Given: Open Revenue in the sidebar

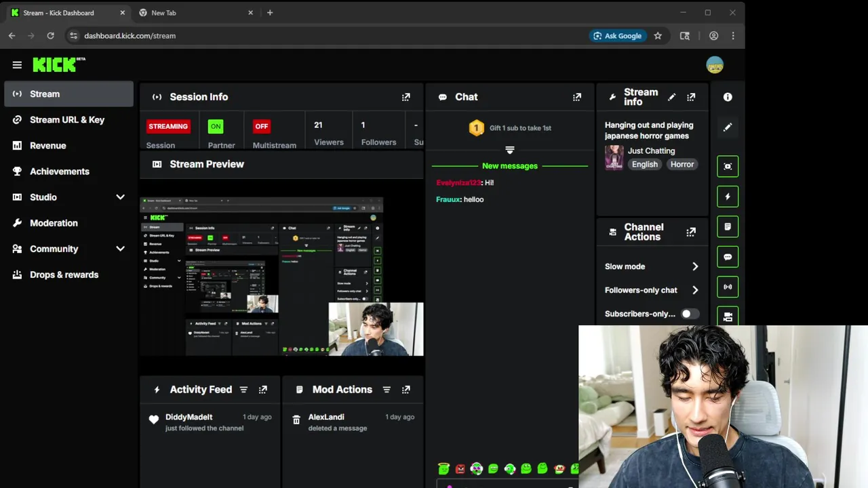Looking at the screenshot, I should (x=68, y=146).
